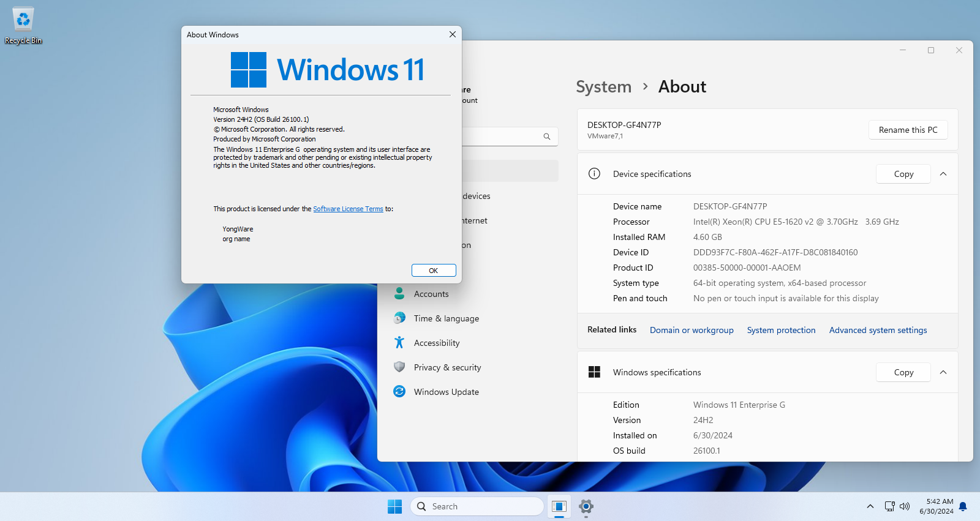Click the Settings search magnifier icon

(x=547, y=137)
